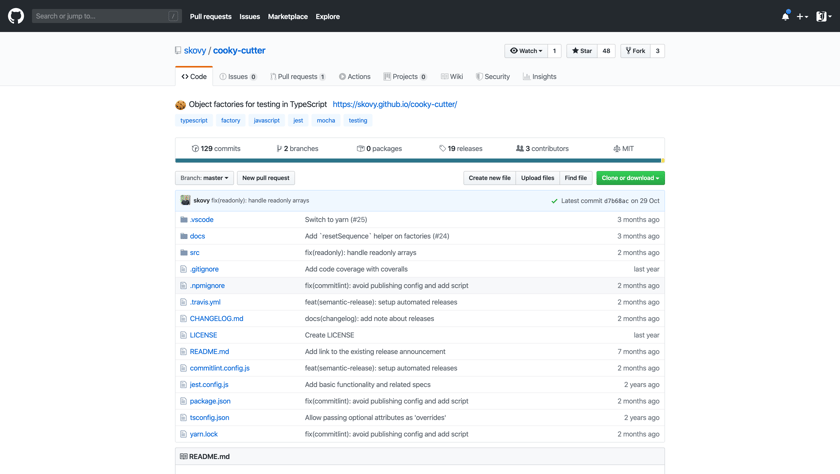Click the jest.config.js file icon
Screen dimensions: 840x474
tap(184, 385)
